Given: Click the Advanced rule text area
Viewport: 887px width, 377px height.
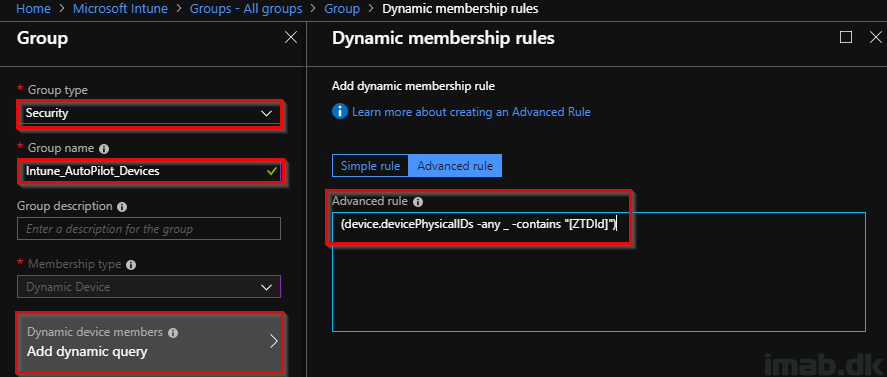Looking at the screenshot, I should pyautogui.click(x=598, y=272).
